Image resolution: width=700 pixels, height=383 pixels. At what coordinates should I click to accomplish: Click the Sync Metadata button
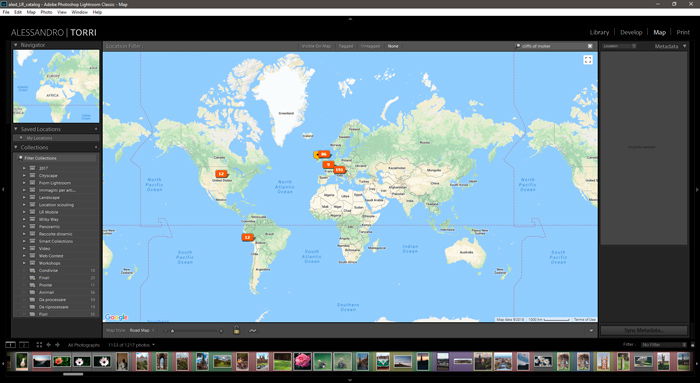click(x=643, y=330)
